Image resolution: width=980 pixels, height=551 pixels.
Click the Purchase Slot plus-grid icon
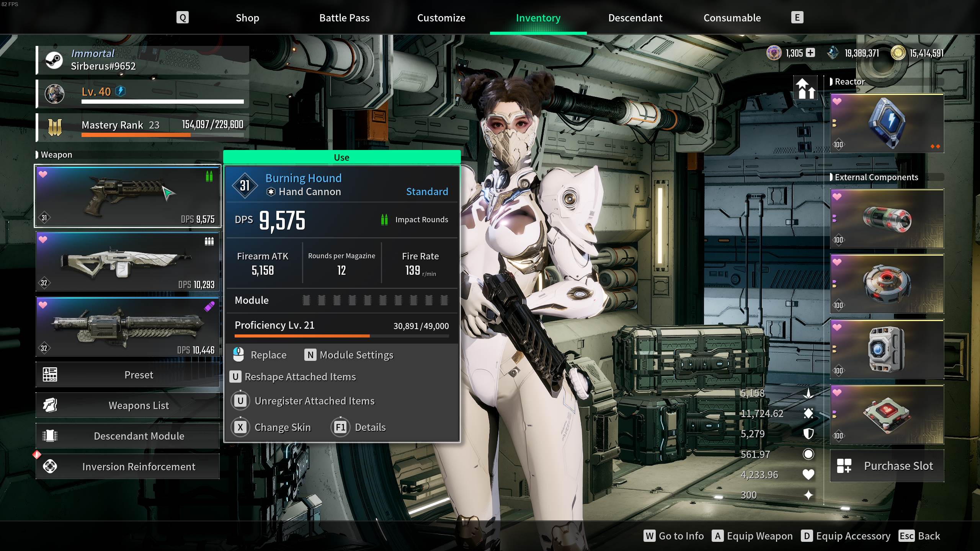coord(844,466)
